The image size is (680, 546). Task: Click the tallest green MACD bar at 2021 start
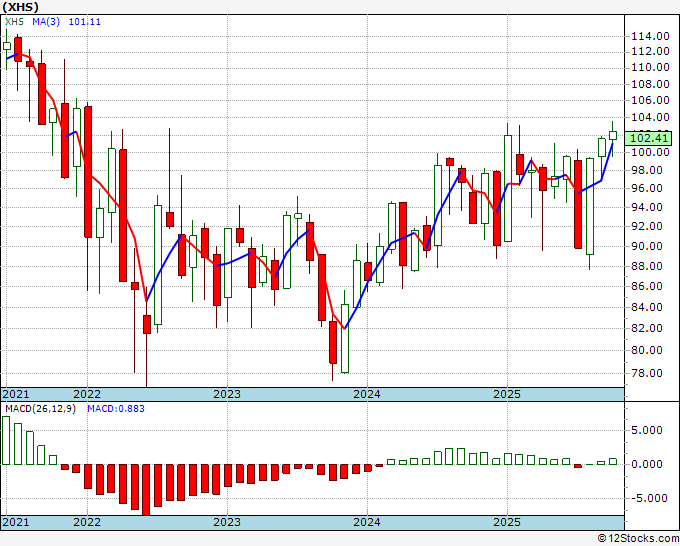pos(6,440)
